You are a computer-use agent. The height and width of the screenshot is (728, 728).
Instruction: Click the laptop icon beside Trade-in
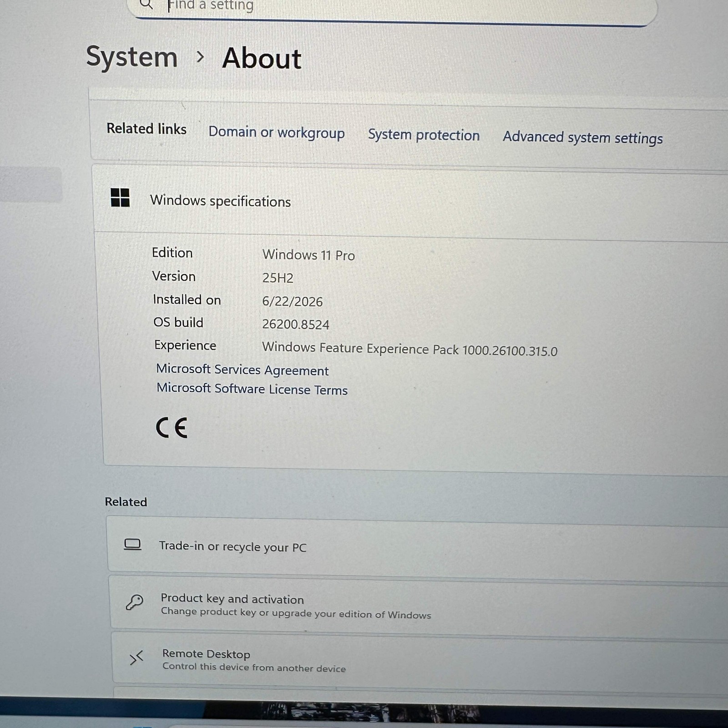coord(132,544)
